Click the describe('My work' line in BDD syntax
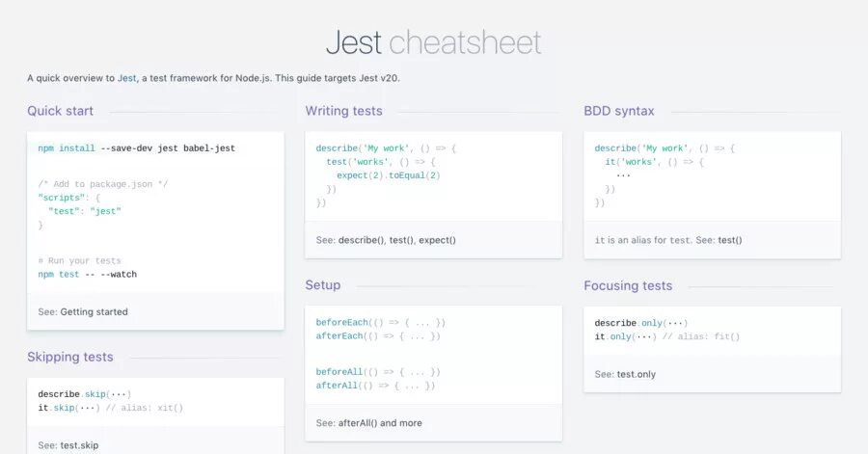The height and width of the screenshot is (454, 868). [x=665, y=148]
